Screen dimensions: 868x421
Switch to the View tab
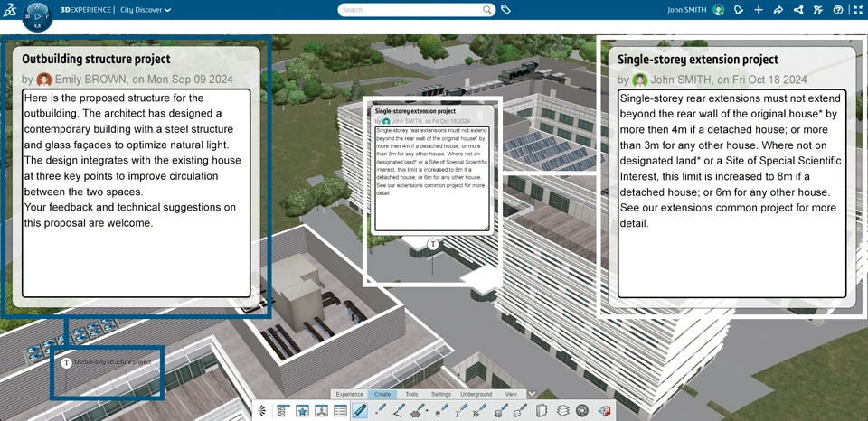pos(511,395)
